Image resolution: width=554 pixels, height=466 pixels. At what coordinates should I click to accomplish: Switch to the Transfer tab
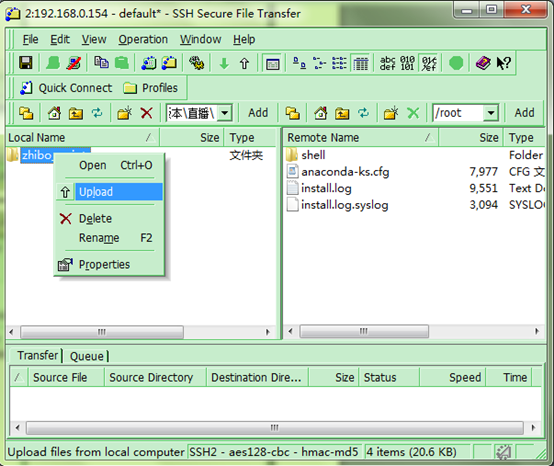coord(37,355)
